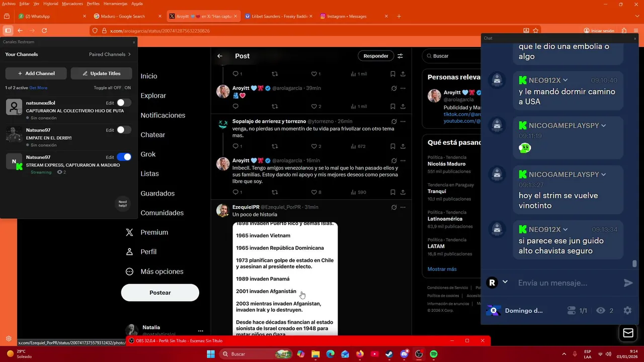Click the Envía un mensaje chat field
The height and width of the screenshot is (362, 644).
tap(566, 283)
